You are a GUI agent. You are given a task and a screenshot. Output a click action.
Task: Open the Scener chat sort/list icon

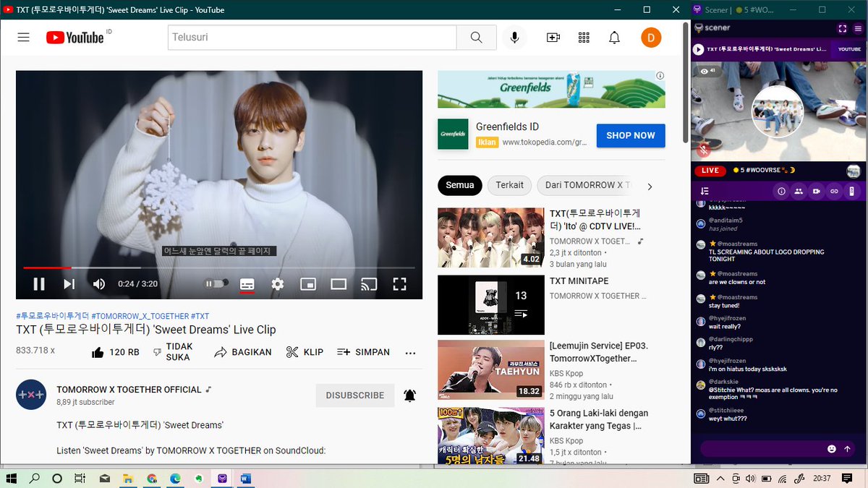coord(705,191)
